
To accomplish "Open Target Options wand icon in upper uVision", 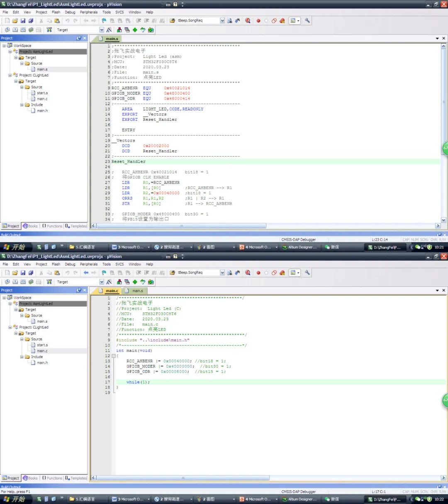I will [109, 30].
